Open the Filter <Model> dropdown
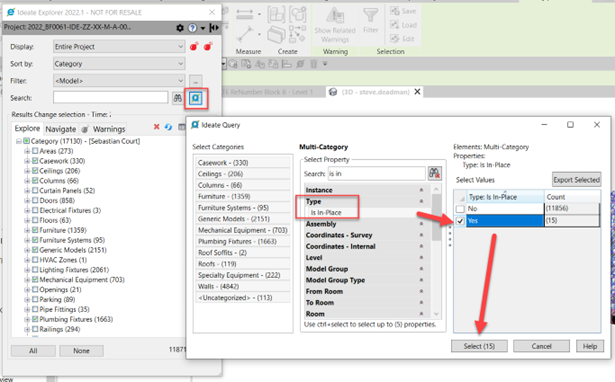Viewport: 615px width, 382px height. tap(119, 81)
